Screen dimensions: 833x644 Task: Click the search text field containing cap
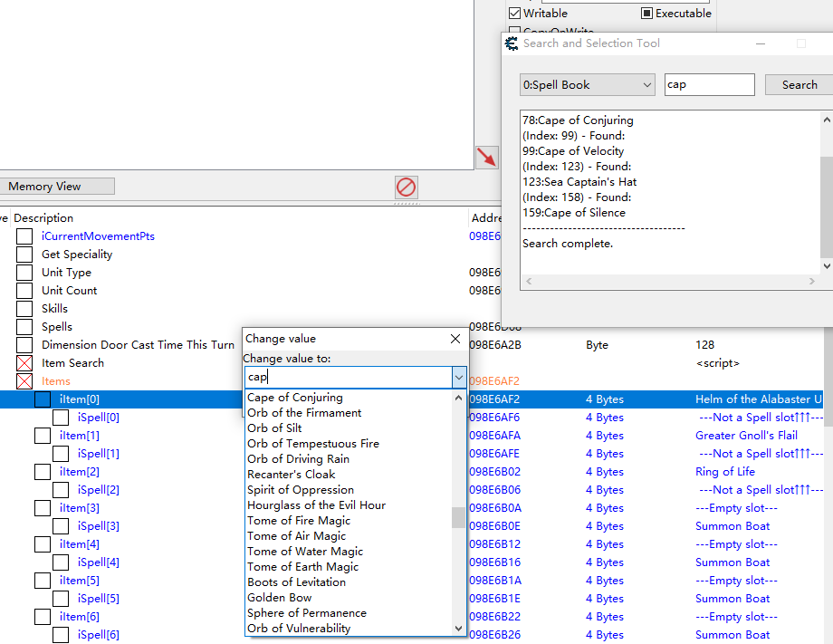pyautogui.click(x=708, y=85)
